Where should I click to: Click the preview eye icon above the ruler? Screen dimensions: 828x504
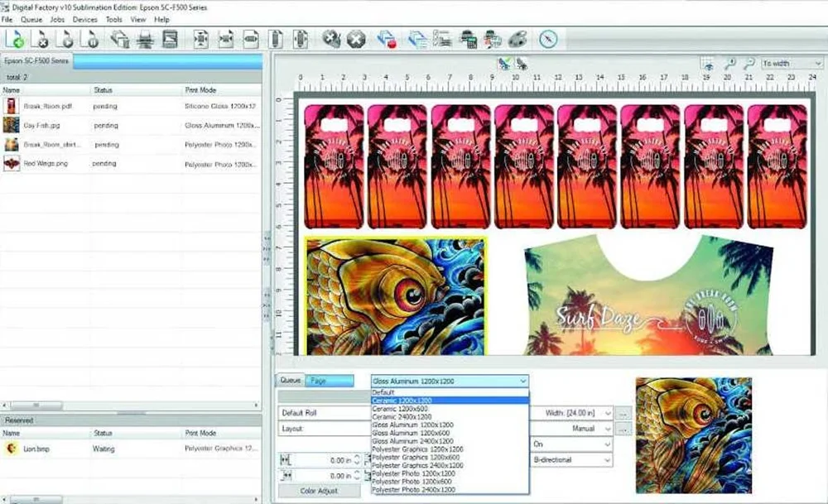click(x=708, y=63)
